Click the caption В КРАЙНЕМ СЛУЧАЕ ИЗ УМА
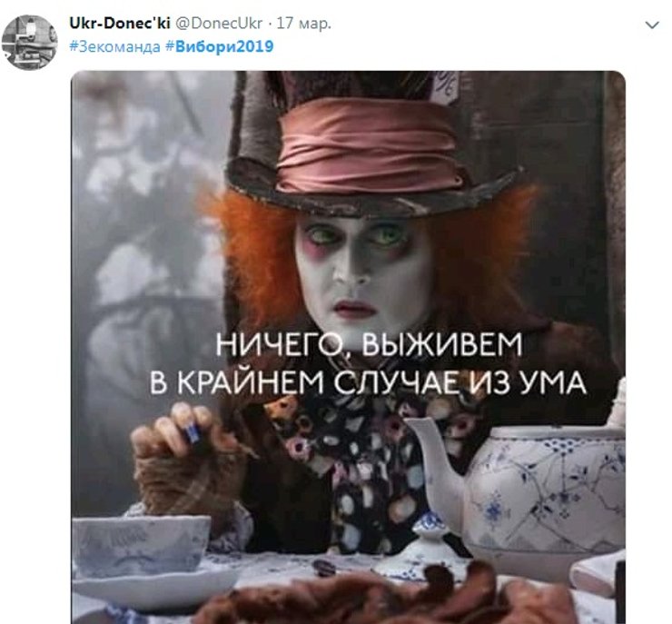The image size is (672, 624). point(368,382)
